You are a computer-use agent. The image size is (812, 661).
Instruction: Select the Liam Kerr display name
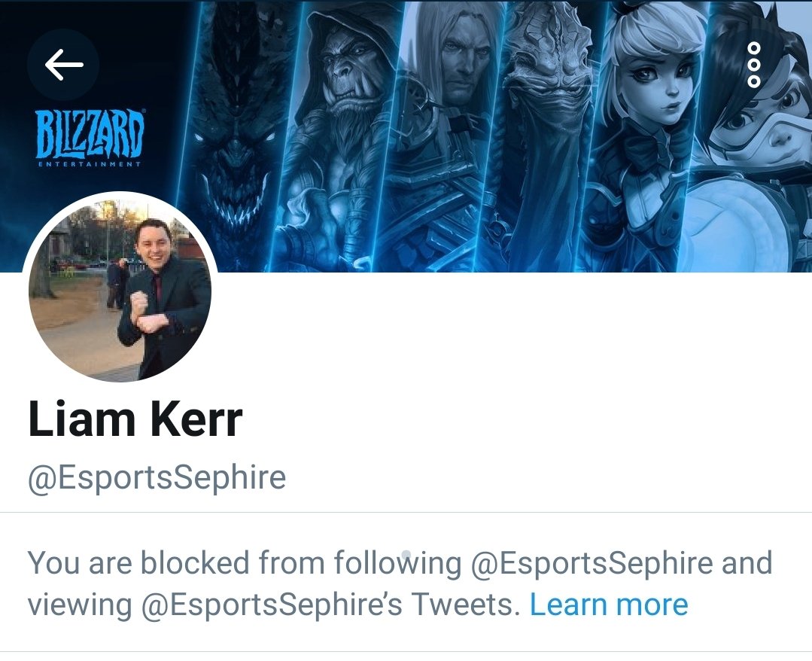click(135, 419)
